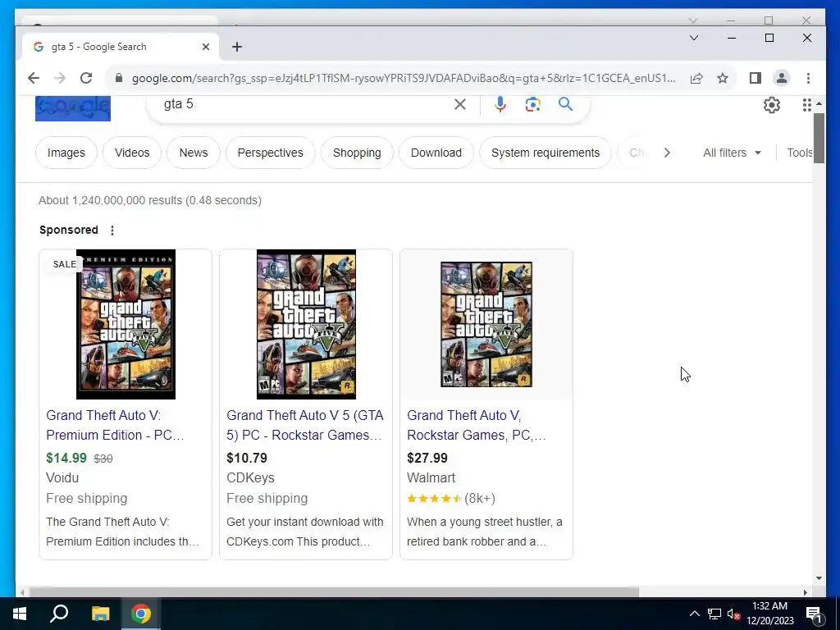Close the gta 5 Google Search tab

click(206, 47)
